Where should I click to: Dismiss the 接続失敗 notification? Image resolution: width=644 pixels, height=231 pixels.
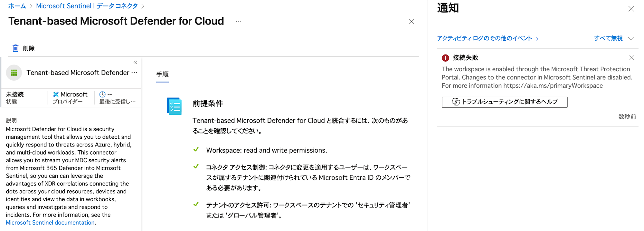631,58
